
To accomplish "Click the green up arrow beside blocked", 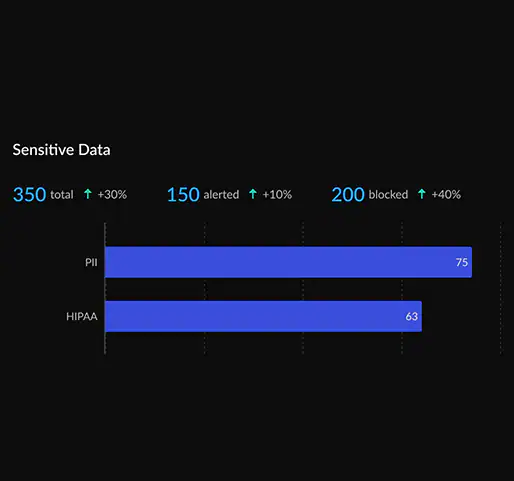I will [422, 194].
